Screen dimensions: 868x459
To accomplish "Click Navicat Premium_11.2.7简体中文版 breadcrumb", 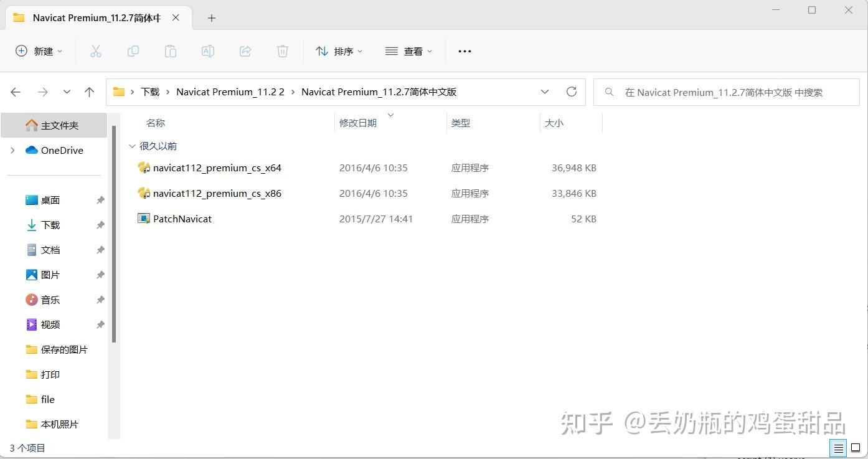I will coord(379,92).
